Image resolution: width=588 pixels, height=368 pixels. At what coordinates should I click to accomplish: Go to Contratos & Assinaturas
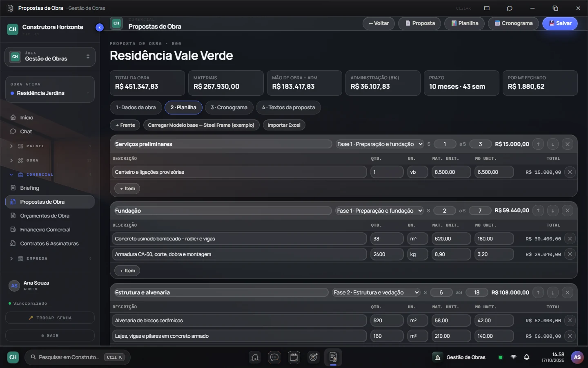(x=50, y=244)
